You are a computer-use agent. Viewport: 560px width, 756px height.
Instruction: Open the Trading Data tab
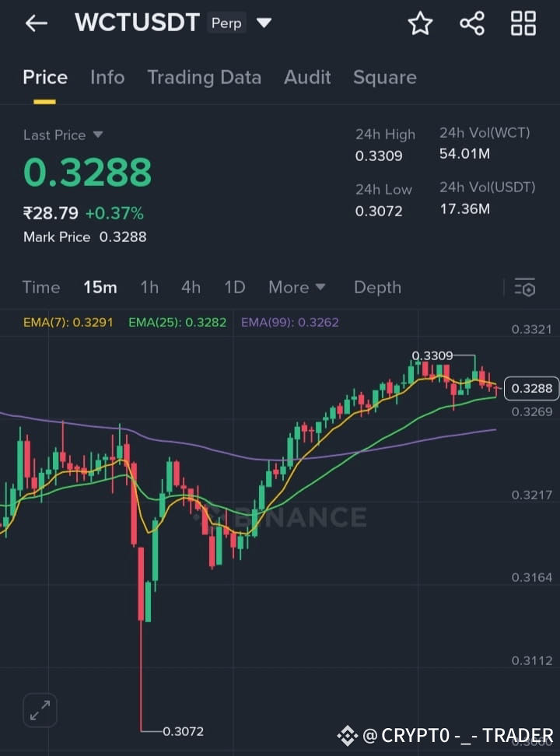click(x=204, y=77)
